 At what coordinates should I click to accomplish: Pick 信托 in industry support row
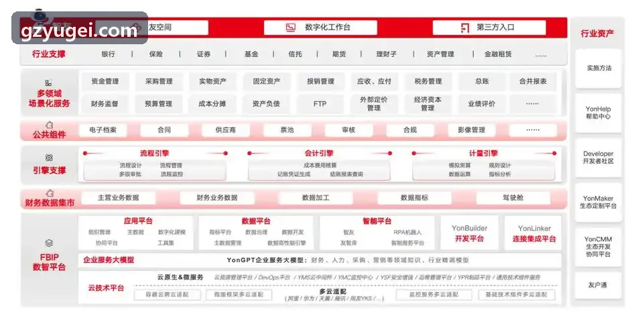coord(295,54)
